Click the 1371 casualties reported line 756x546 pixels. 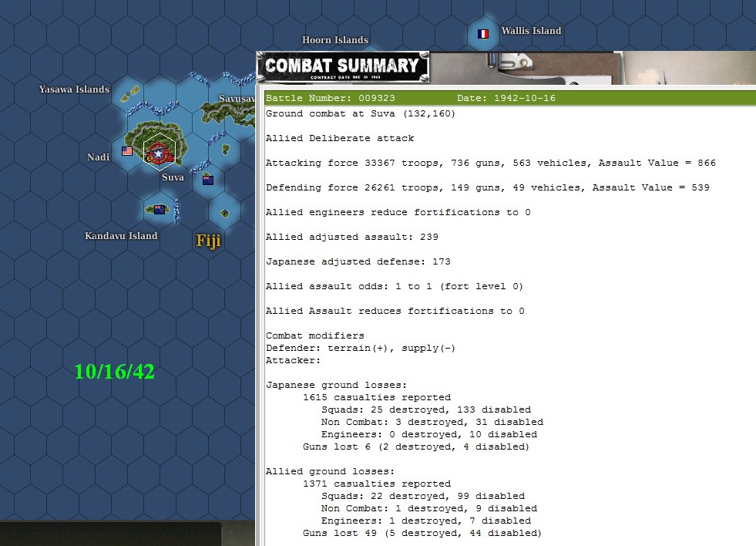[x=377, y=484]
